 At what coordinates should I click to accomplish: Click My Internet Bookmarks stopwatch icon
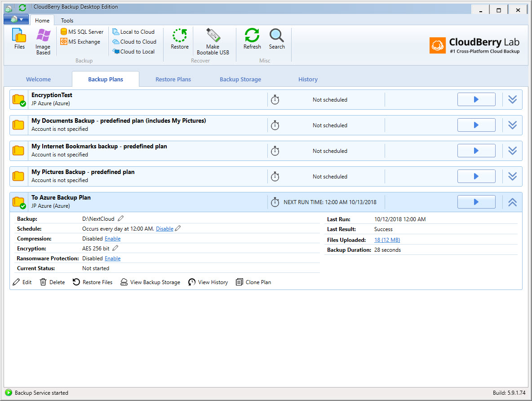point(275,151)
